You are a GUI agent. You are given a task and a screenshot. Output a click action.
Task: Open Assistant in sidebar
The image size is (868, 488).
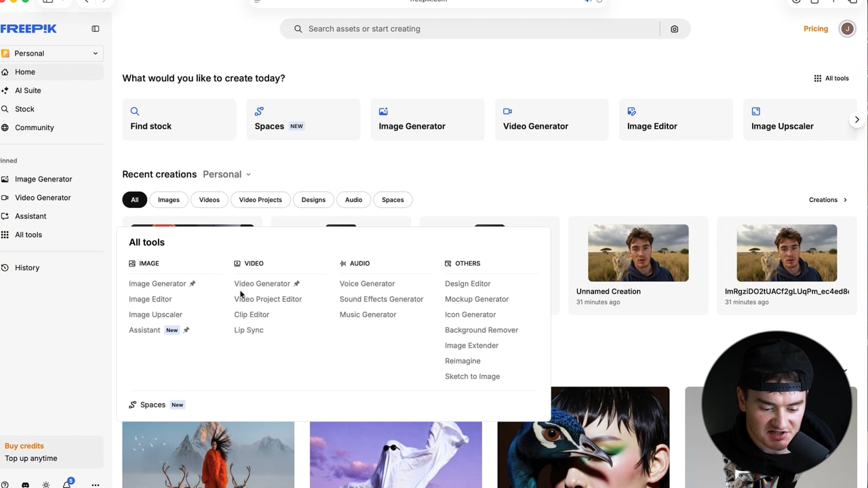coord(52,216)
